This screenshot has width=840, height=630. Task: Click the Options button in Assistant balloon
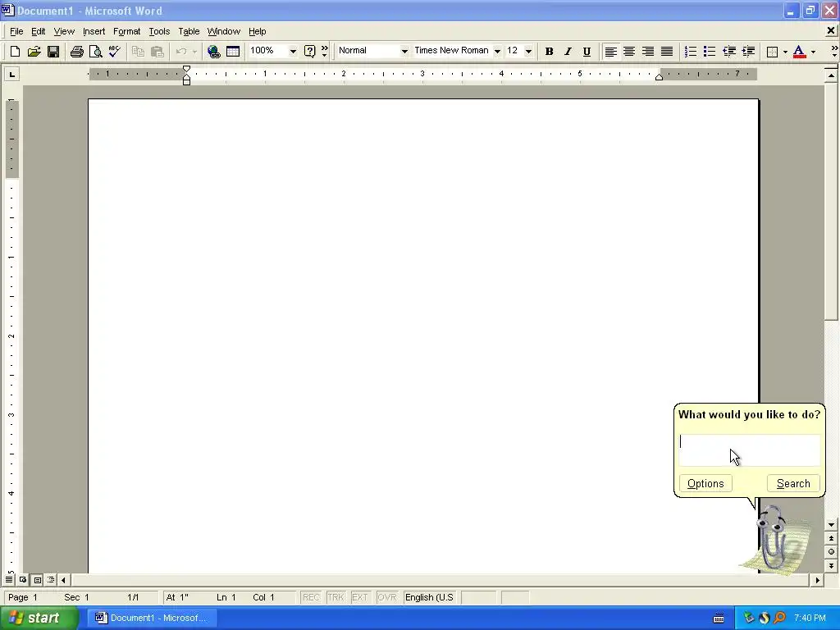(x=705, y=483)
